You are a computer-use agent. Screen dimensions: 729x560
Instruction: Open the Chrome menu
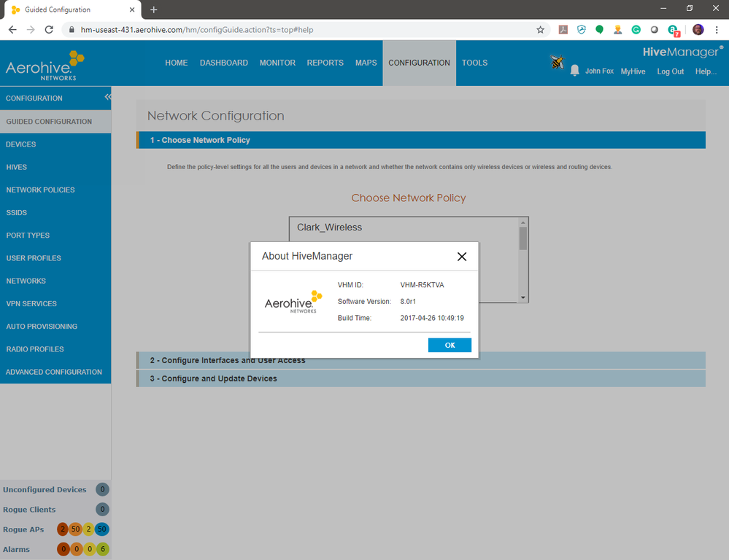[x=717, y=30]
